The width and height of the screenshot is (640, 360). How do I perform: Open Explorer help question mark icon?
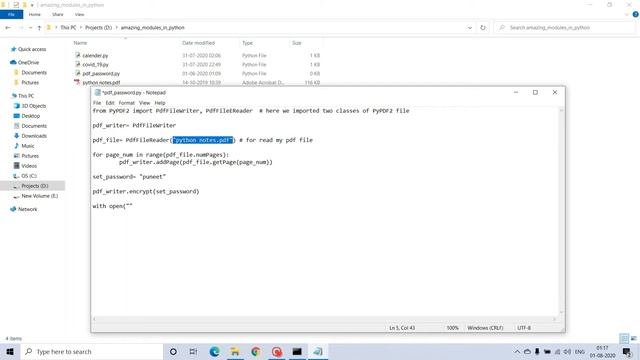coord(636,14)
